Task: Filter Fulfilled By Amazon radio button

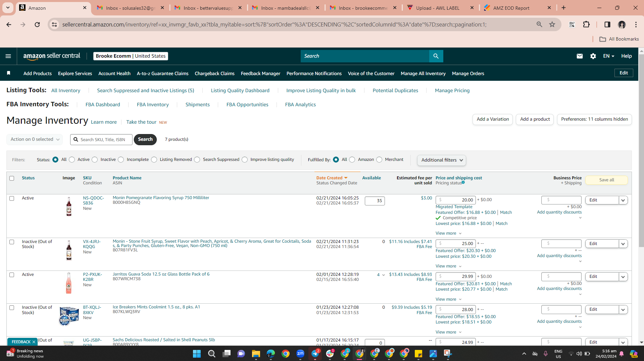Action: click(x=352, y=160)
